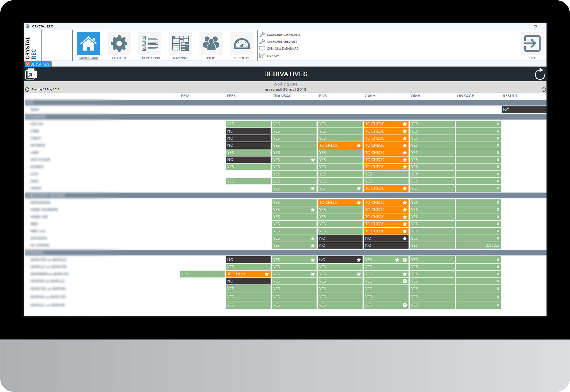The height and width of the screenshot is (392, 570).
Task: Click the LINKAGE column header
Action: [x=465, y=96]
